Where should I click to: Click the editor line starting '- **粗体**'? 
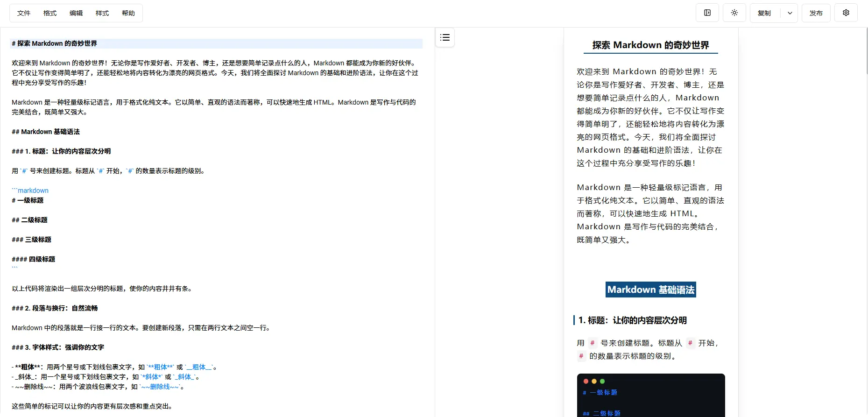[x=114, y=367]
